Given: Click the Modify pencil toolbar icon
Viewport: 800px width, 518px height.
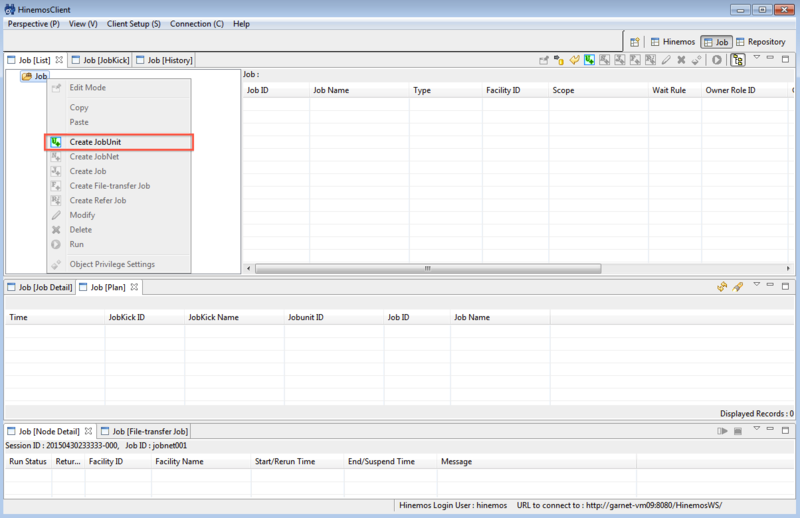Looking at the screenshot, I should (x=666, y=60).
